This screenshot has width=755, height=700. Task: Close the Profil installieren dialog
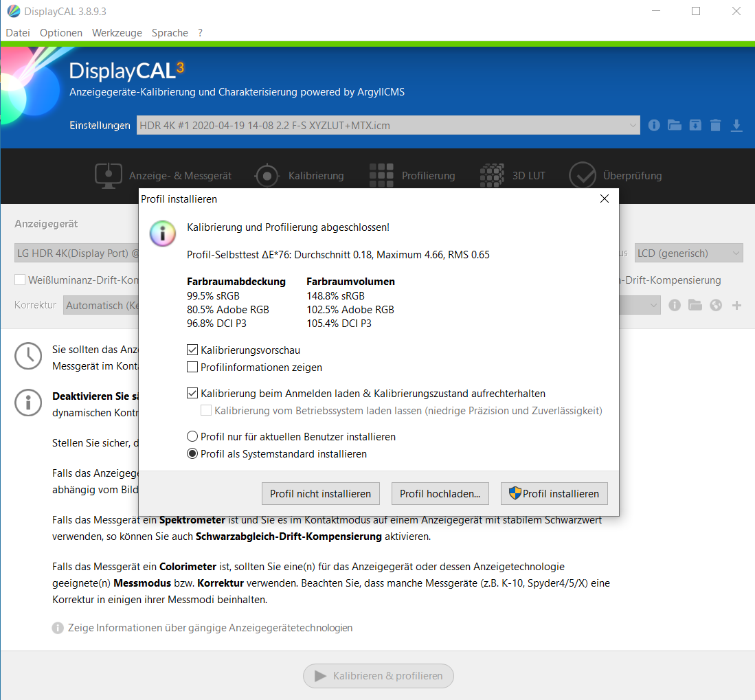(605, 199)
